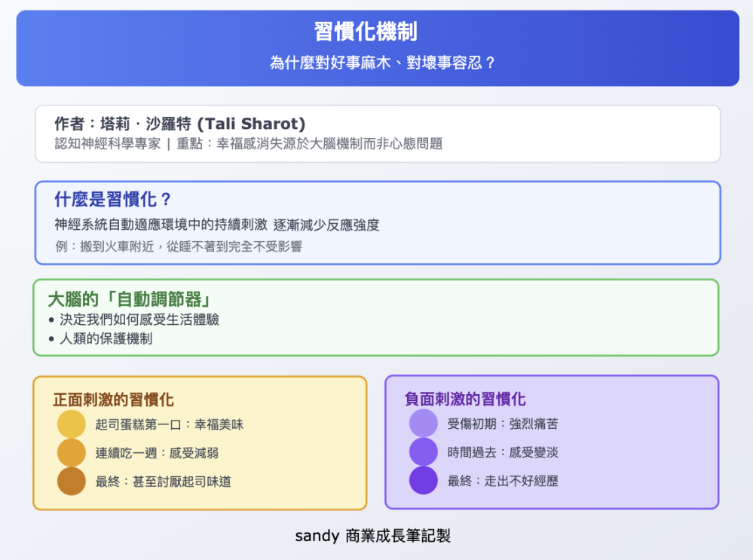The height and width of the screenshot is (560, 753).
Task: Click the brown circle beside 甚至討厭起司味道
Action: (72, 481)
